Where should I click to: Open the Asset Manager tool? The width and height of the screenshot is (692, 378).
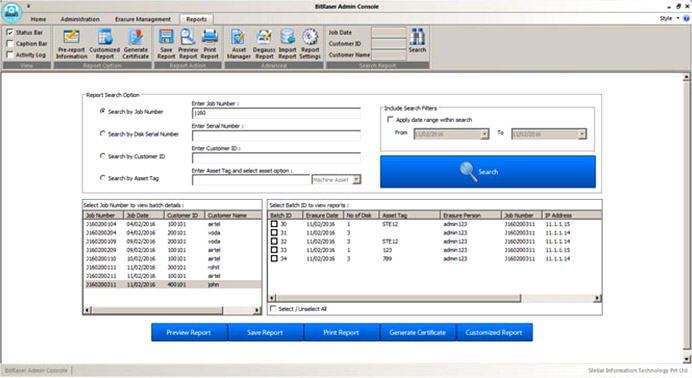pos(239,44)
